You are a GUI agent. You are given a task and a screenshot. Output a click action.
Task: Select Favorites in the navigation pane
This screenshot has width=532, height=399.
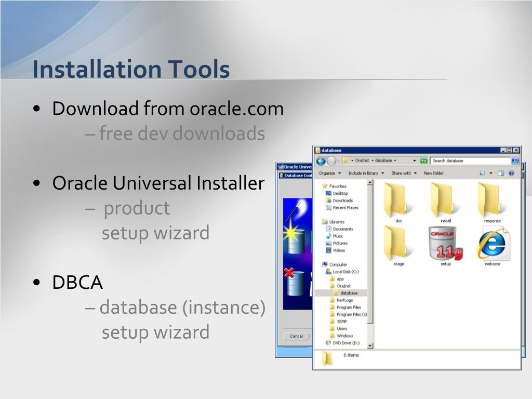[x=334, y=187]
